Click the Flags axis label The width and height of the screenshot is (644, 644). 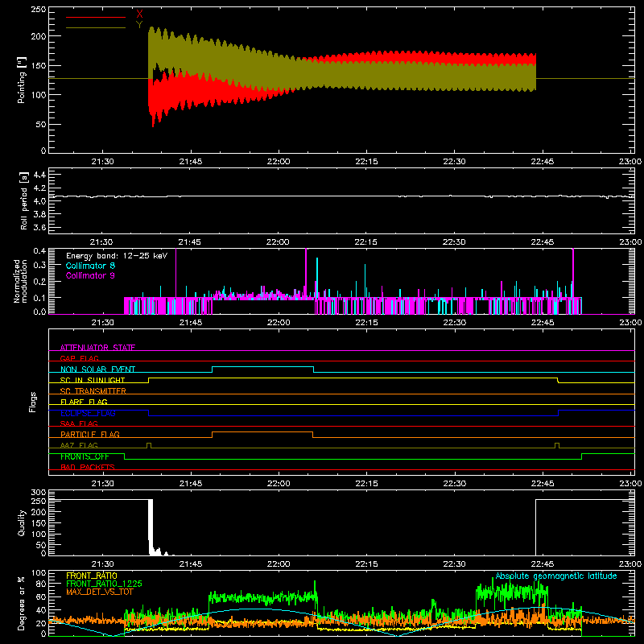(x=33, y=402)
